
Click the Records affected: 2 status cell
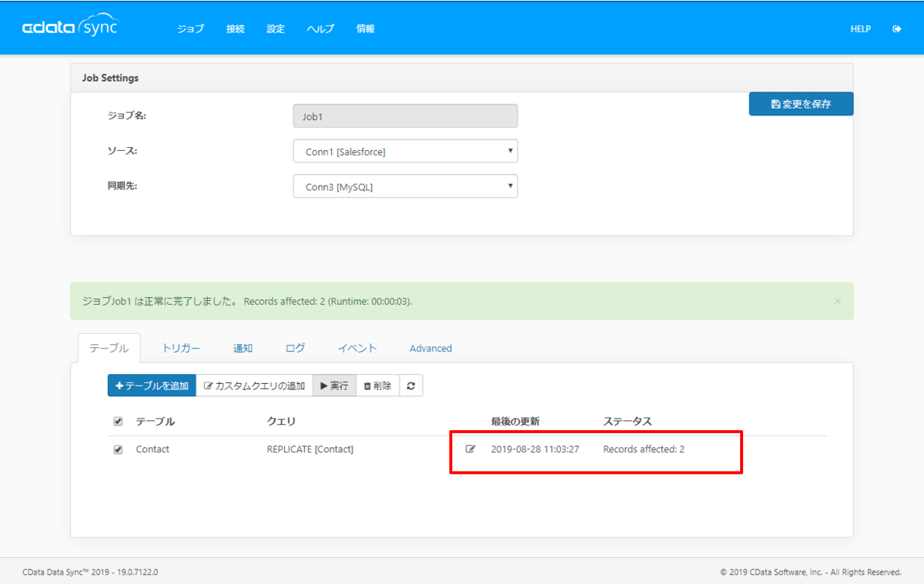(644, 449)
